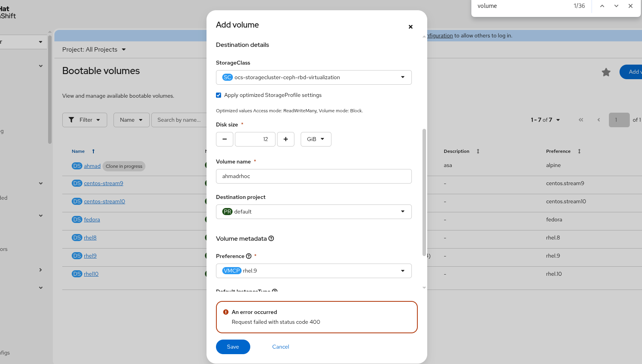This screenshot has width=642, height=364.
Task: Click the Volume metadata help icon
Action: (271, 238)
